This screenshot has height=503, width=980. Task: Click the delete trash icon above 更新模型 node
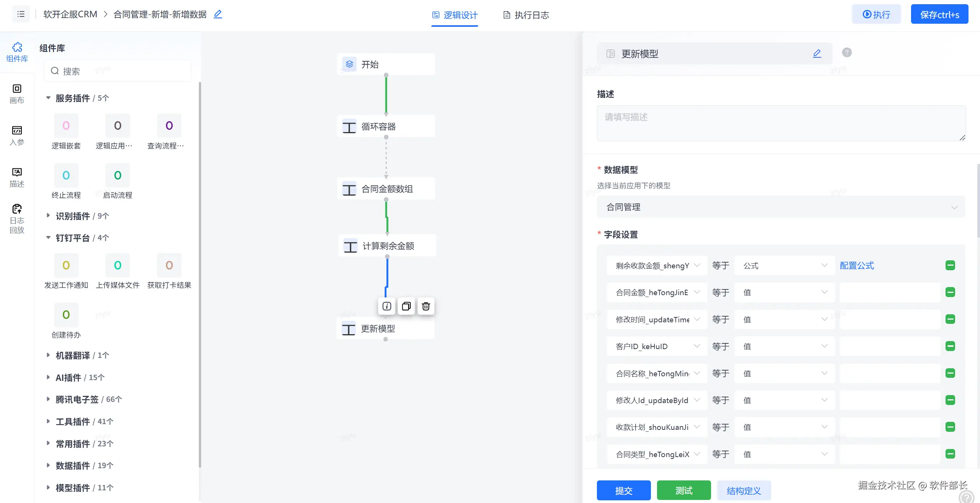(426, 306)
